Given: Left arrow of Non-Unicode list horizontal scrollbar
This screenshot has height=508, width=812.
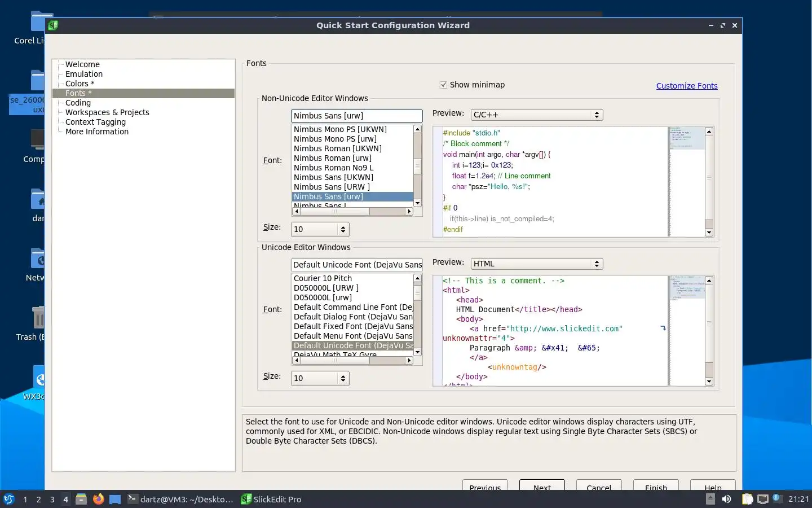Looking at the screenshot, I should point(296,211).
